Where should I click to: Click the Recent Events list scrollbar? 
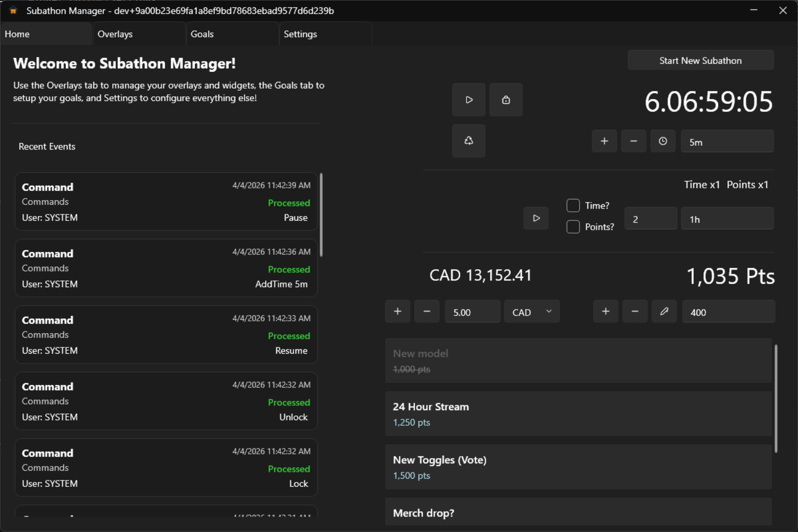[321, 215]
